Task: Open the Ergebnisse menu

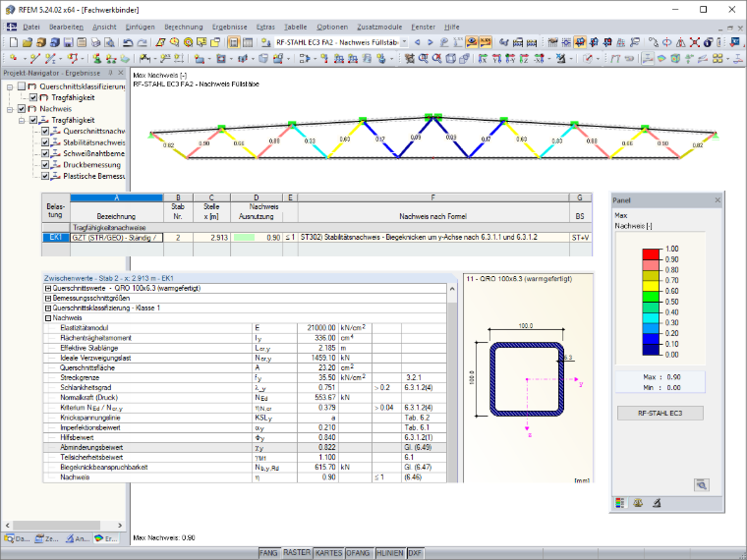Action: pos(230,28)
